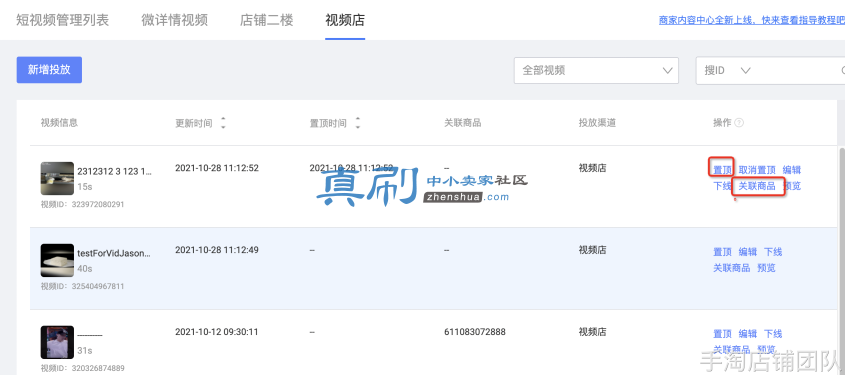
Task: Open the 短视频管理列表 tab
Action: click(x=63, y=20)
